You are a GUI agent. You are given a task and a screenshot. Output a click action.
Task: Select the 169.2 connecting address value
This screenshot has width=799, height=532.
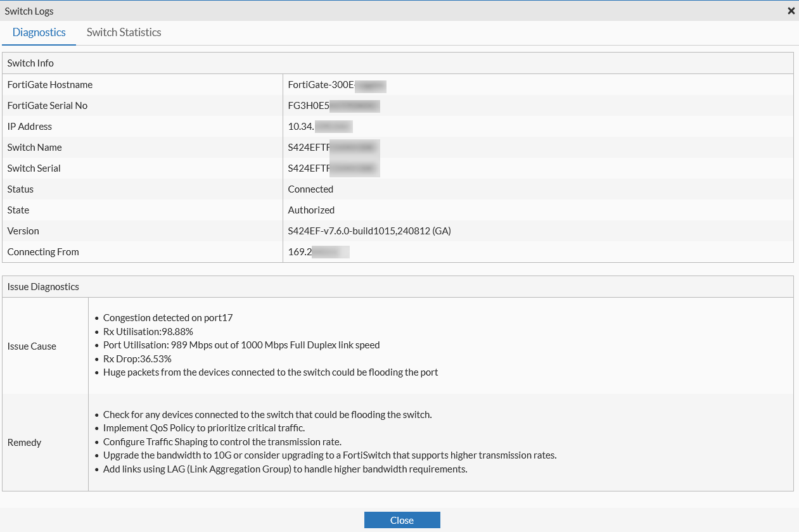pyautogui.click(x=319, y=252)
